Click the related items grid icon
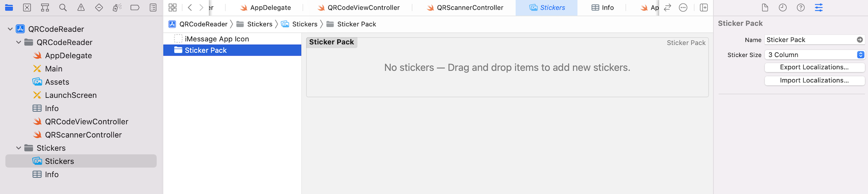This screenshot has height=194, width=868. [x=172, y=8]
